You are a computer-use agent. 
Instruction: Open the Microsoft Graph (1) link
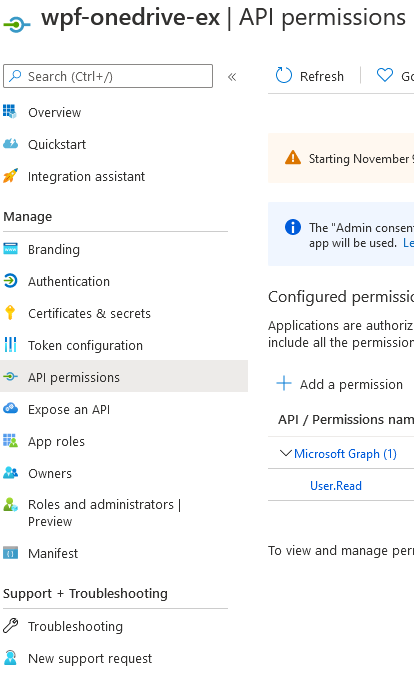click(x=345, y=453)
